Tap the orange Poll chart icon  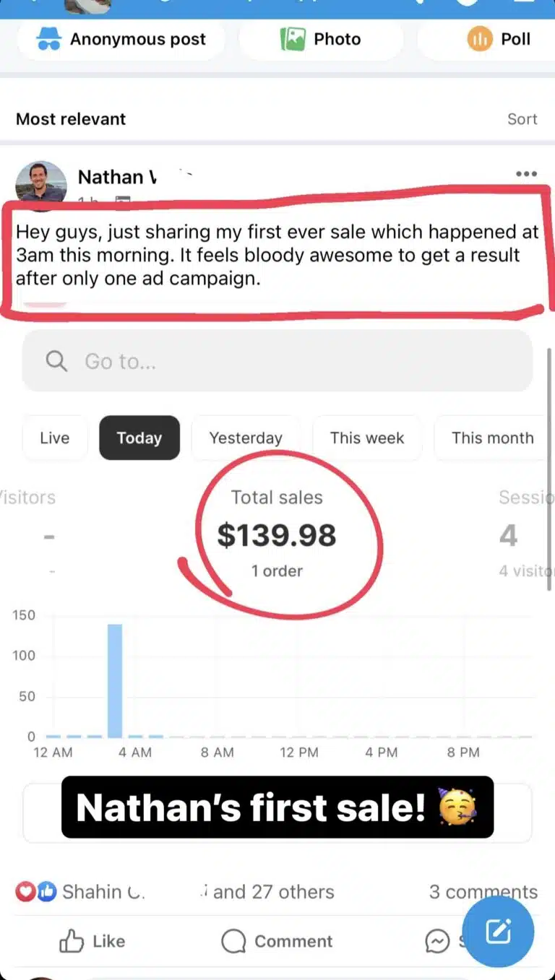point(479,40)
